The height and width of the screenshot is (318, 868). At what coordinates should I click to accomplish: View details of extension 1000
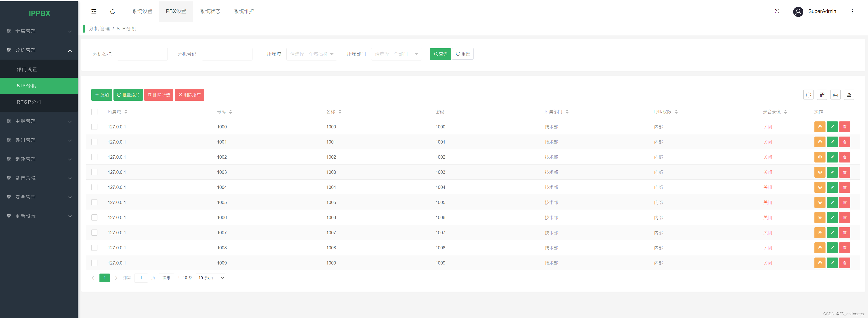coord(819,127)
